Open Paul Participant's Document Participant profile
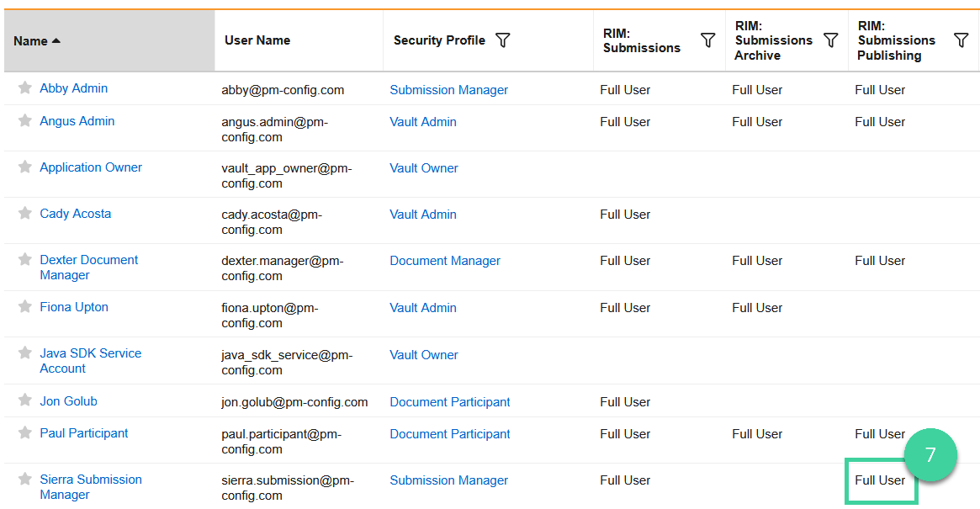 tap(450, 434)
